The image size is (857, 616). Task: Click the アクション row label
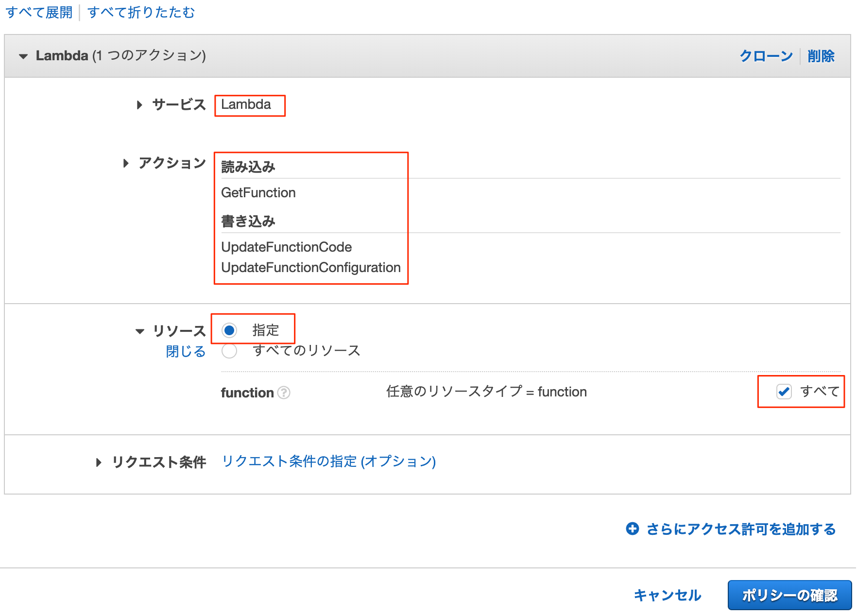pos(172,163)
